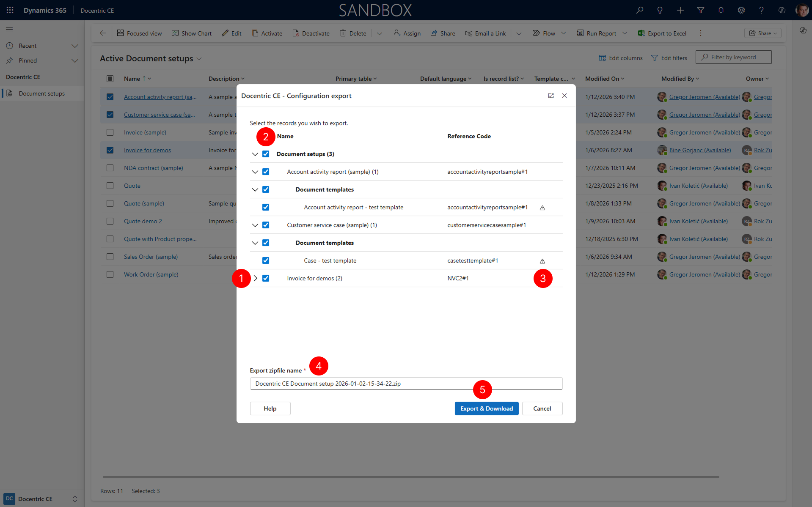Image resolution: width=812 pixels, height=507 pixels.
Task: Click the Cancel button in dialog
Action: (x=542, y=408)
